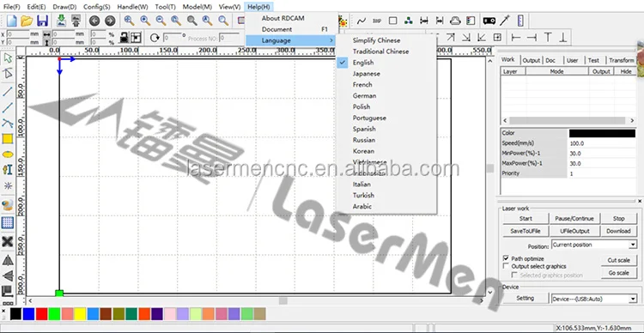Select the ellipse draw tool
The image size is (644, 333).
point(8,154)
